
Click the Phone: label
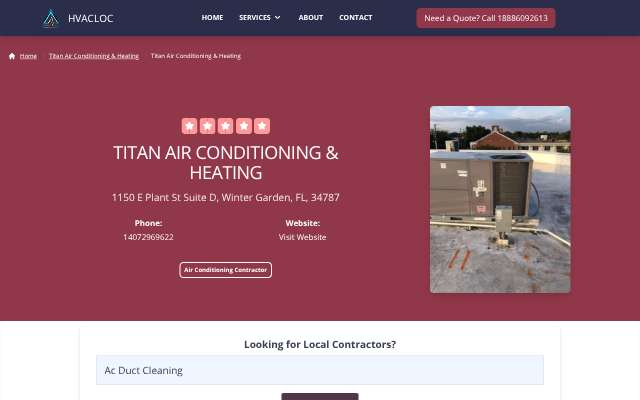(x=148, y=223)
